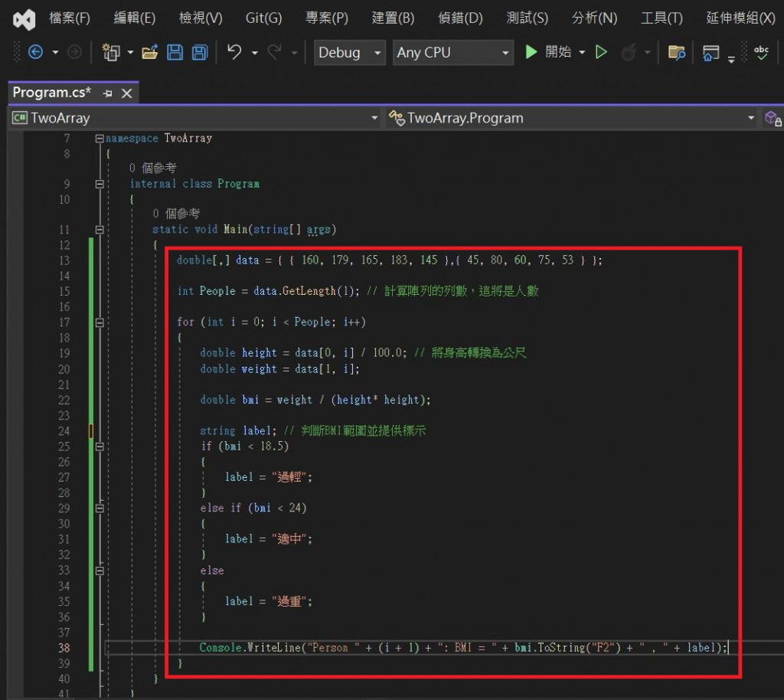Image resolution: width=784 pixels, height=700 pixels.
Task: Click the line number 38 margin
Action: coord(64,648)
